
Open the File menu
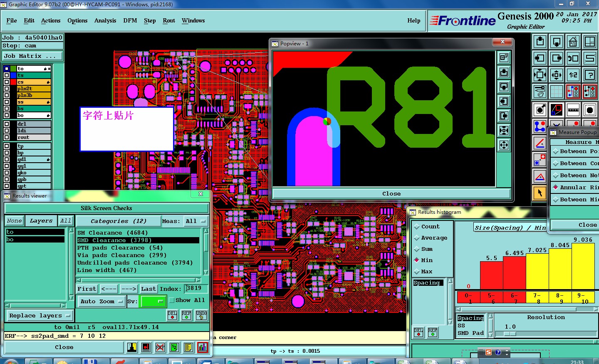click(12, 21)
